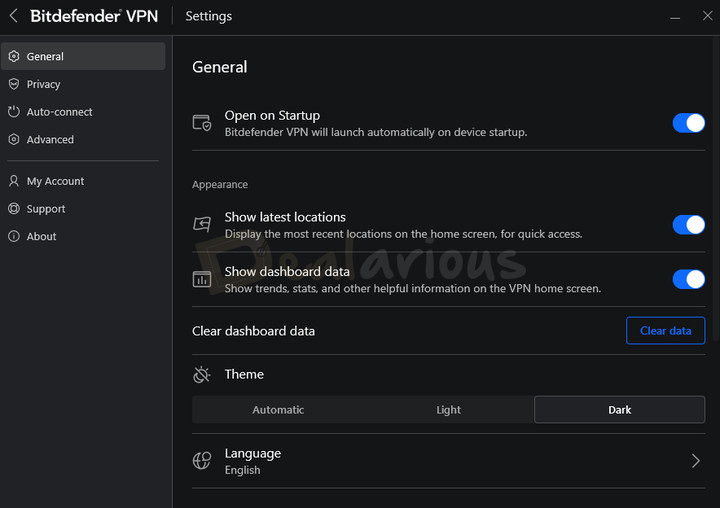Screen dimensions: 720x508
Task: Open the General settings section
Action: pyautogui.click(x=83, y=56)
